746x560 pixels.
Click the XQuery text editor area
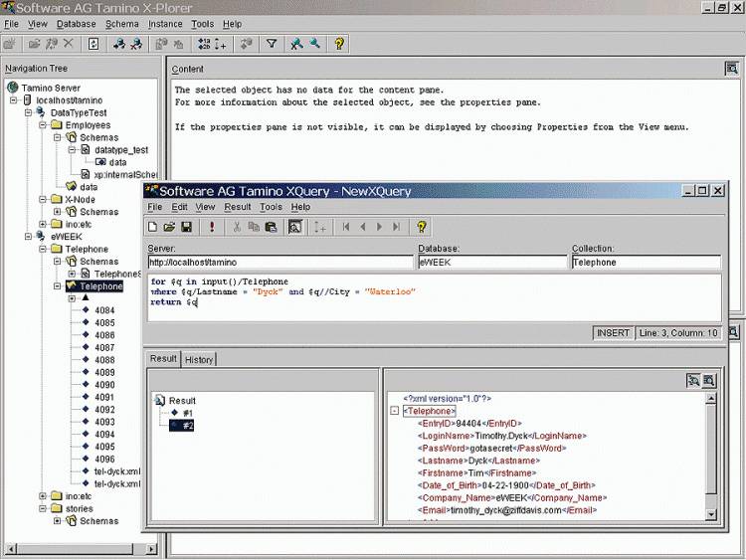[435, 297]
